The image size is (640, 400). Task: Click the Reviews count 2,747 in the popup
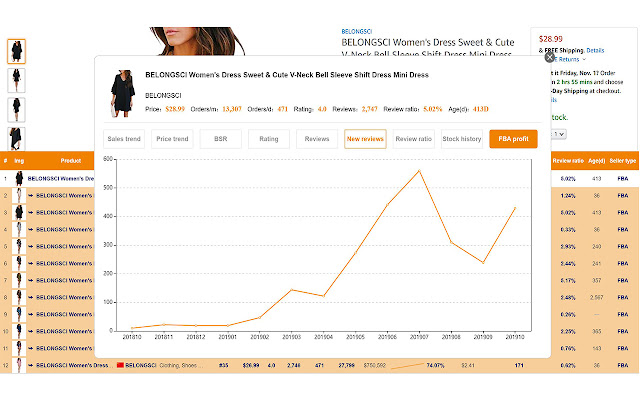(369, 109)
